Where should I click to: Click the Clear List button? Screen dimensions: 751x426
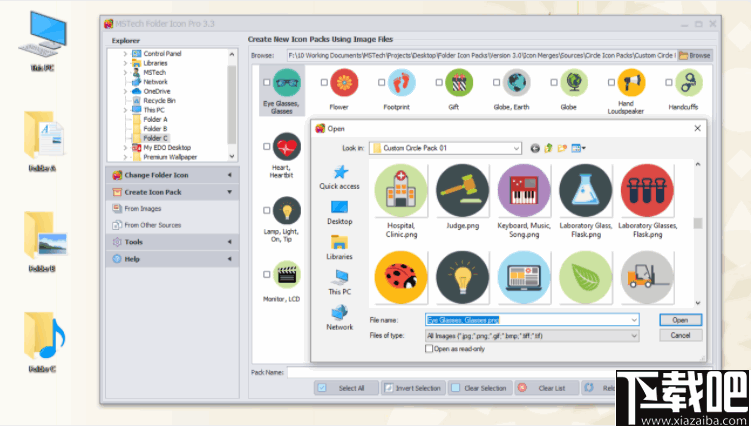(547, 388)
